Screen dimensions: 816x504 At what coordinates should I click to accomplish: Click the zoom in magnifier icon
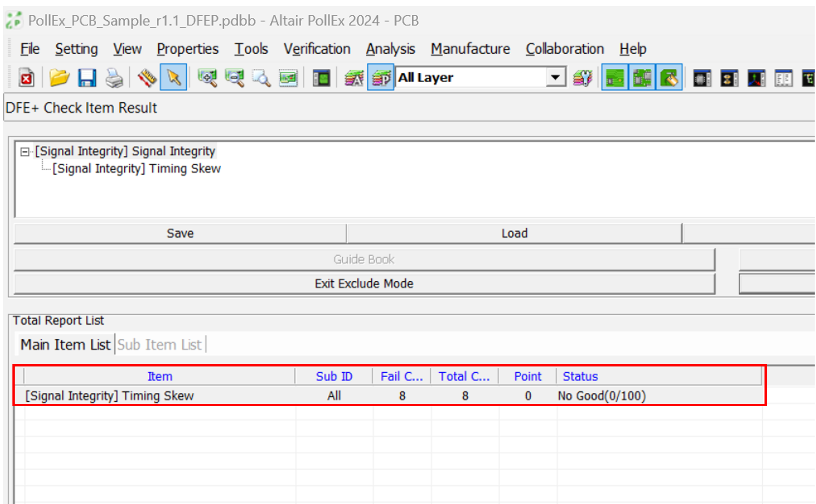(207, 78)
